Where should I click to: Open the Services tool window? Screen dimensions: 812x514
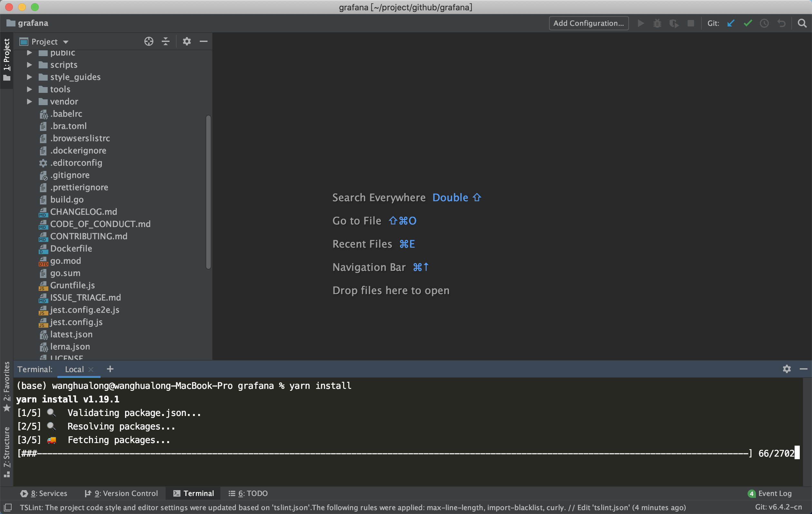(44, 493)
